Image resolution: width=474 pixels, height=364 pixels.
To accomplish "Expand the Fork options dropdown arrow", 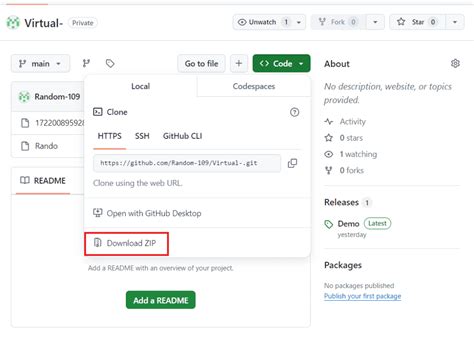I will pos(375,22).
